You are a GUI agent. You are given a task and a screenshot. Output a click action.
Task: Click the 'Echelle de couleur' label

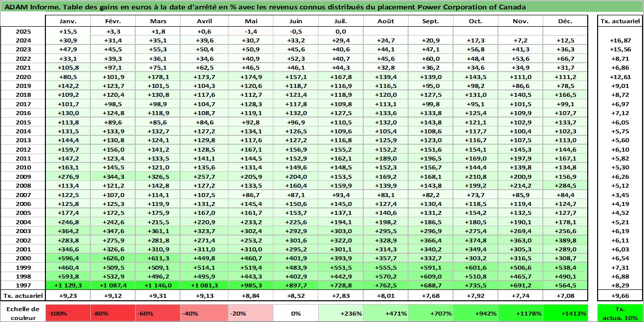[23, 313]
